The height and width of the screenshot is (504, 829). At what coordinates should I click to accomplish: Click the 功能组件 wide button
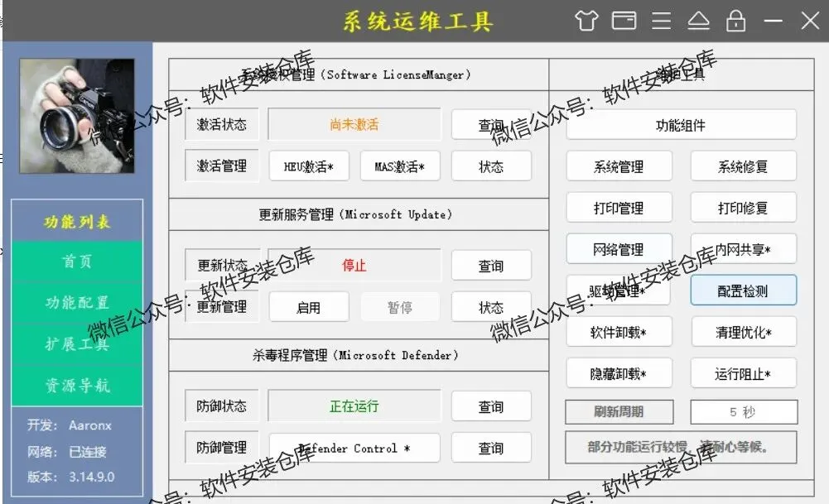681,125
